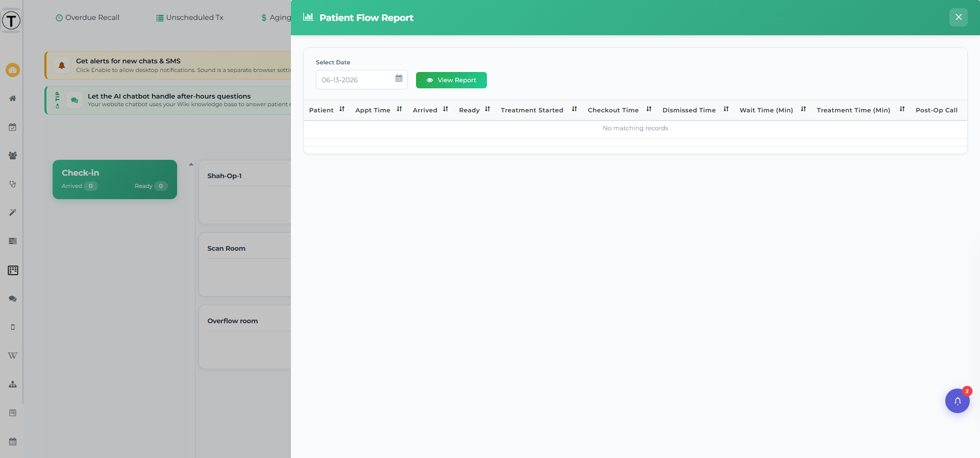Open the patient flow board icon in sidebar
980x458 pixels.
13,270
